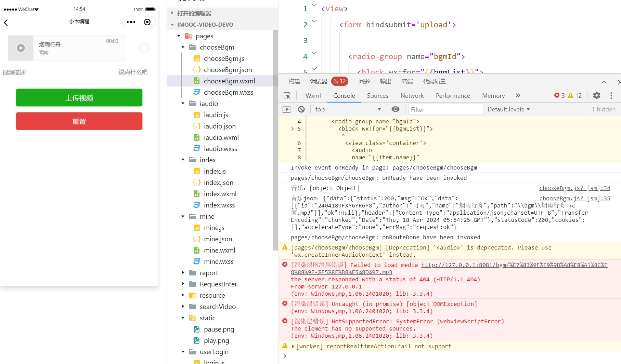Collapse the userLogin folder
This screenshot has height=364, width=621.
183,352
